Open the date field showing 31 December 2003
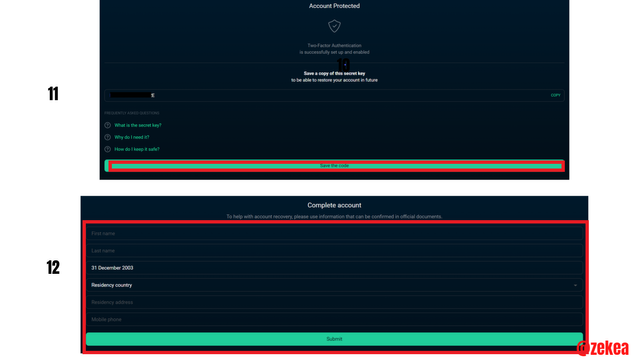Image resolution: width=640 pixels, height=360 pixels. pos(334,268)
